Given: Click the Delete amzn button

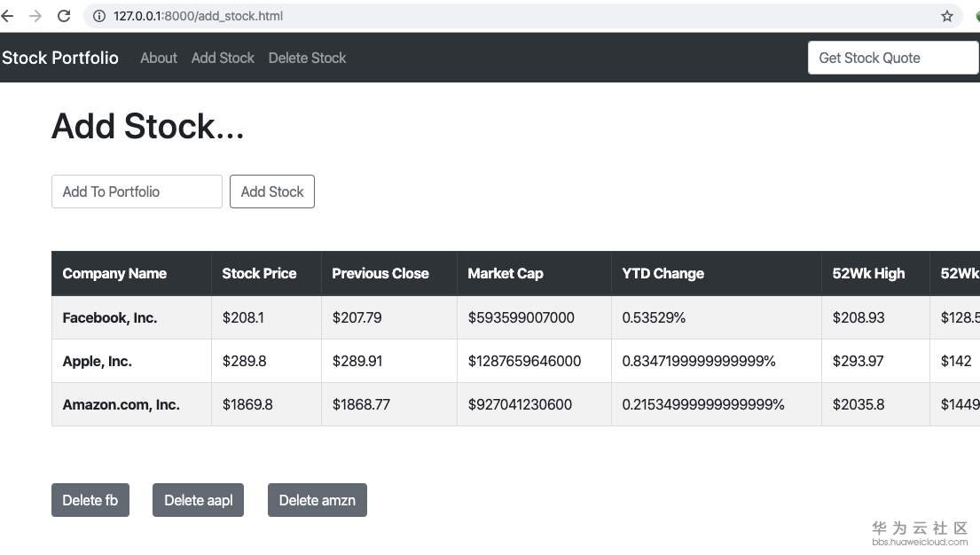Looking at the screenshot, I should click(x=318, y=500).
